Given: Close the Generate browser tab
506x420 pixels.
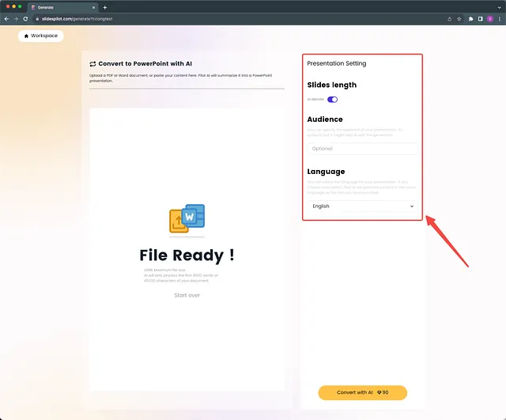Looking at the screenshot, I should click(93, 7).
